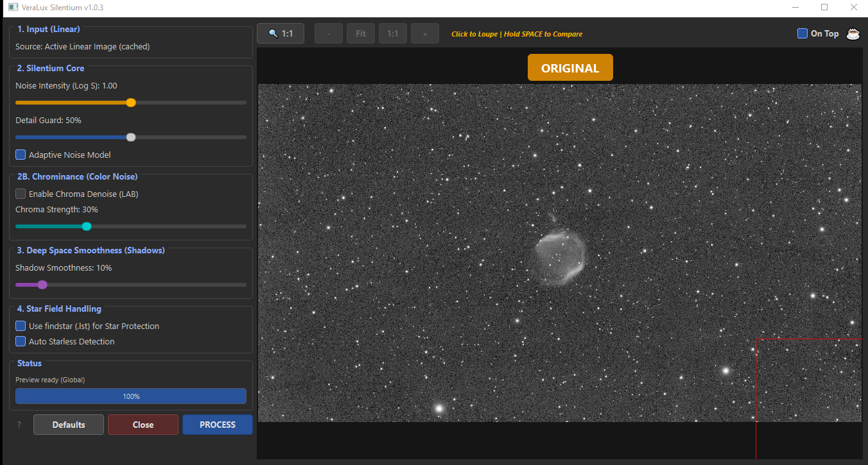Set preview zoom to 1:1 in the toolbar

393,33
